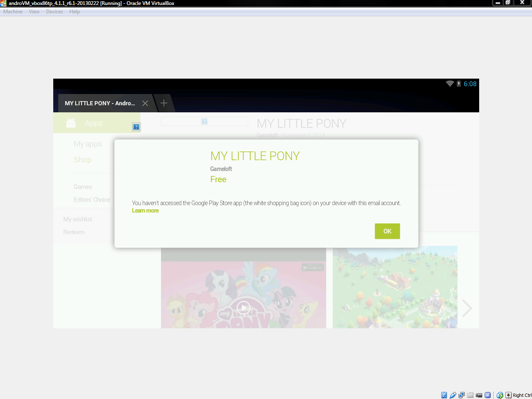Click Redeem in sidebar
Image resolution: width=532 pixels, height=399 pixels.
click(74, 232)
